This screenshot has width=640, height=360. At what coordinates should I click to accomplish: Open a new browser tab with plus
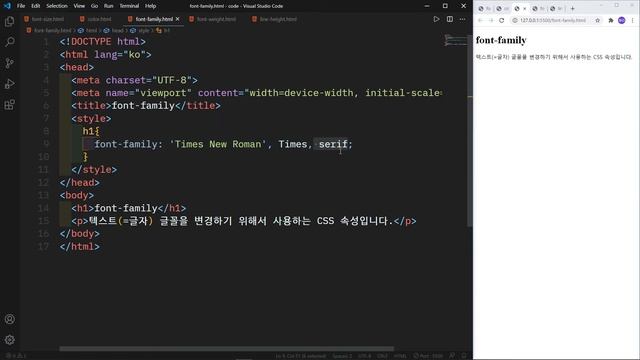coord(572,9)
